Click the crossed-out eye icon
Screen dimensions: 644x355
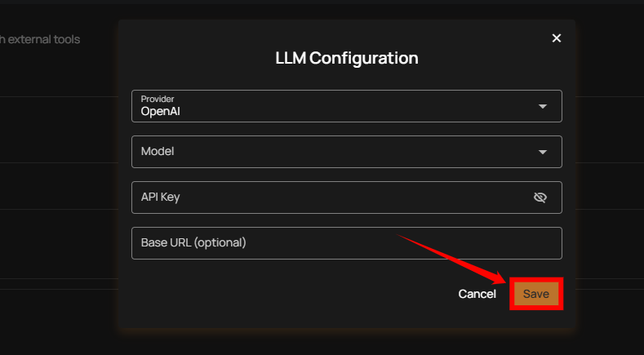[x=540, y=197]
